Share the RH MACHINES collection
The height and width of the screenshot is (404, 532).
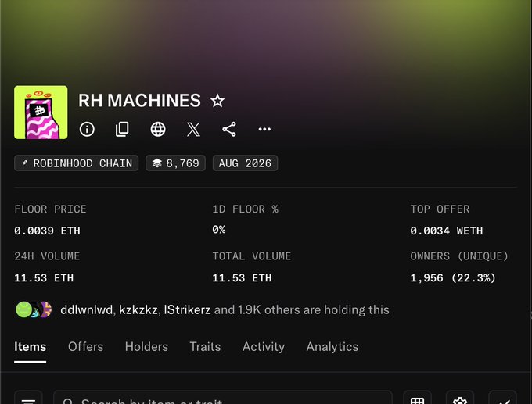coord(229,129)
